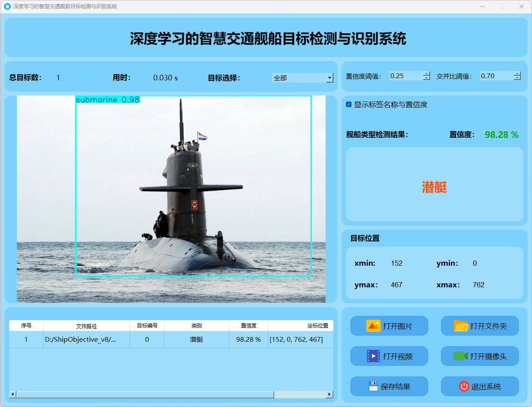
Task: Click the app icon in the title bar
Action: point(7,6)
